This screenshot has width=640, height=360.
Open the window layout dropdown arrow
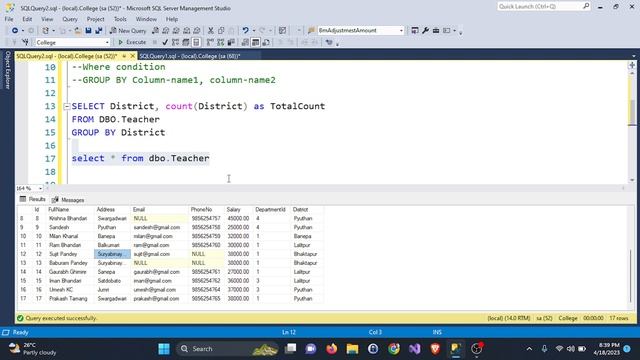click(x=454, y=31)
